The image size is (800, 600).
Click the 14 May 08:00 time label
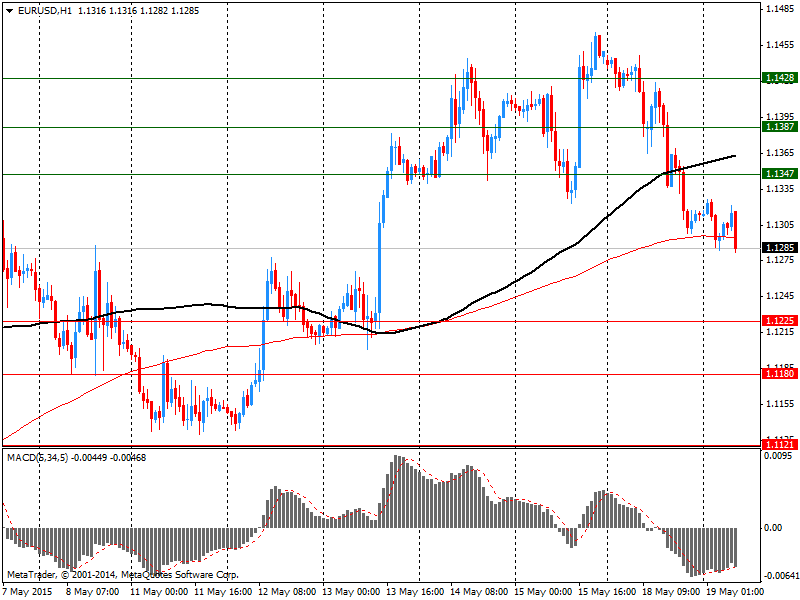pos(480,592)
